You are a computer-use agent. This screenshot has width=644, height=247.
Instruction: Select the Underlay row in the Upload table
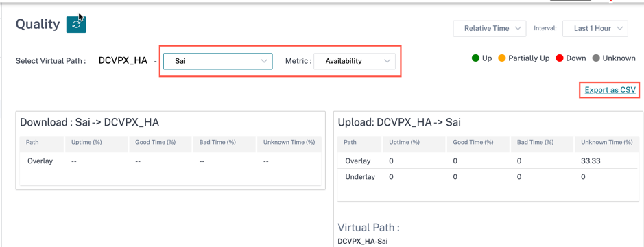[488, 177]
